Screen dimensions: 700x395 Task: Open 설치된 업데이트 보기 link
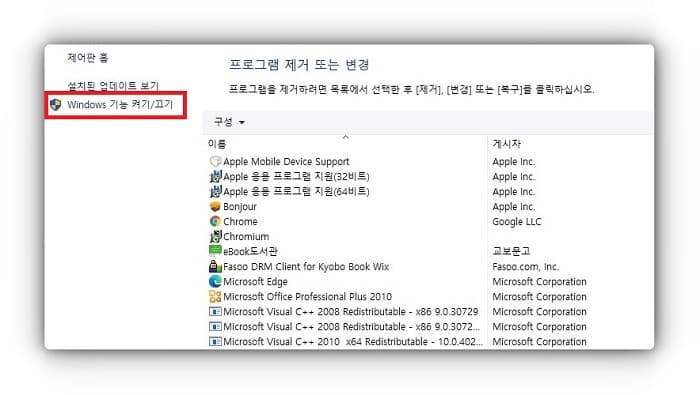113,85
